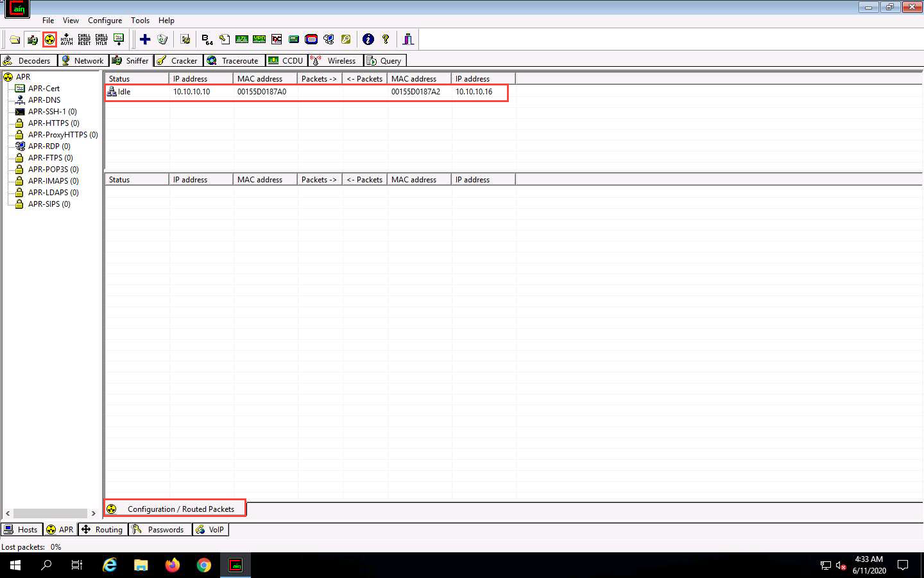This screenshot has width=924, height=578.
Task: Click the computer-with-shield toolbar icon
Action: click(329, 40)
